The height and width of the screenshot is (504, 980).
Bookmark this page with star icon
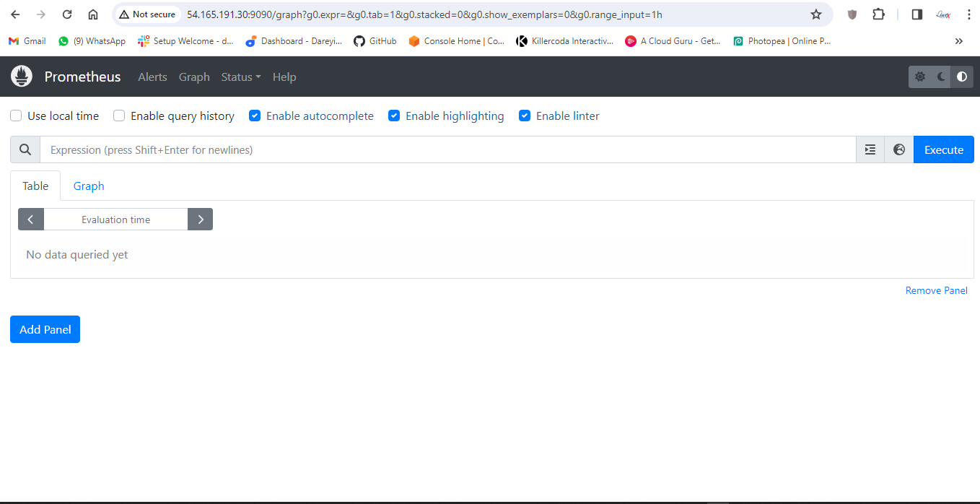click(816, 14)
